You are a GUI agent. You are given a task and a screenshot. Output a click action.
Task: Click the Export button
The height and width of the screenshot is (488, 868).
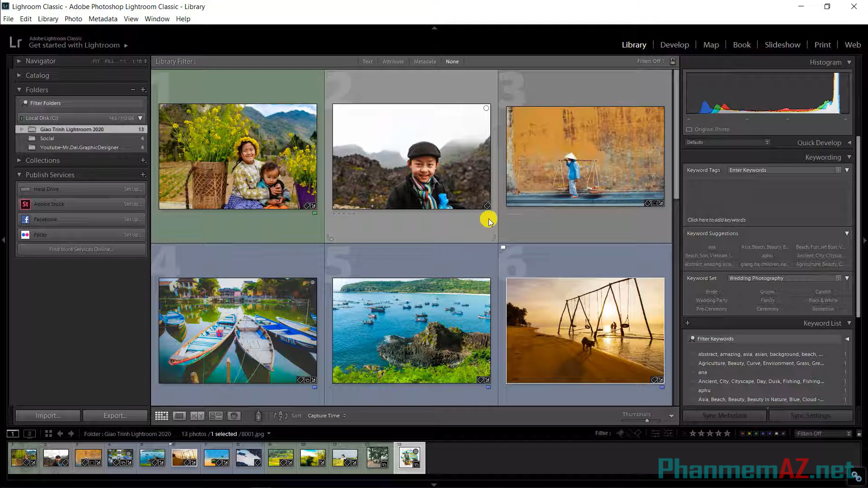point(115,415)
